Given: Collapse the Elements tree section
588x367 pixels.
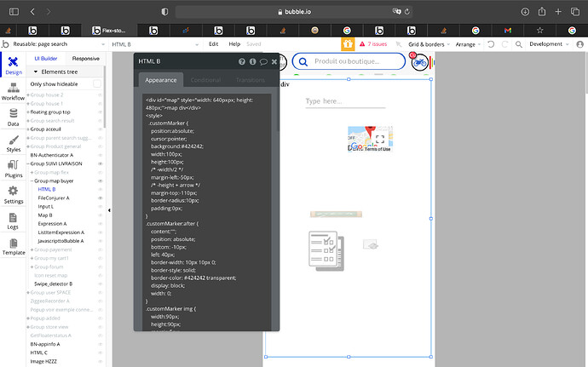Looking at the screenshot, I should pyautogui.click(x=36, y=72).
